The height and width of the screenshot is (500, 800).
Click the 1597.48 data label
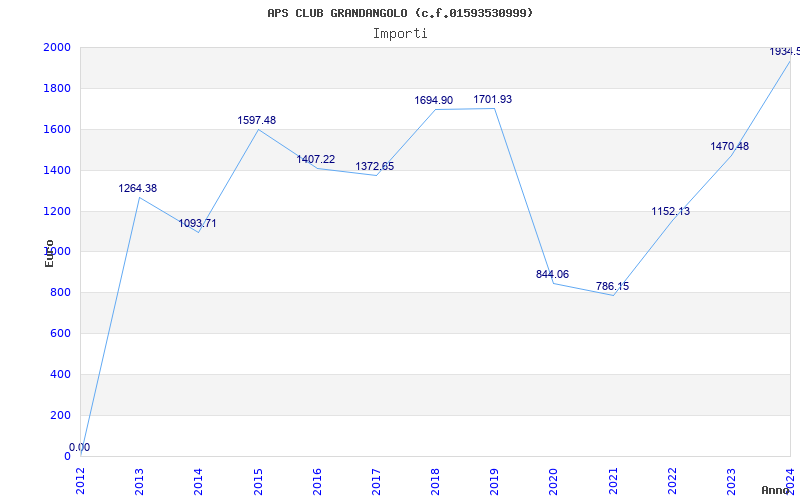click(257, 120)
